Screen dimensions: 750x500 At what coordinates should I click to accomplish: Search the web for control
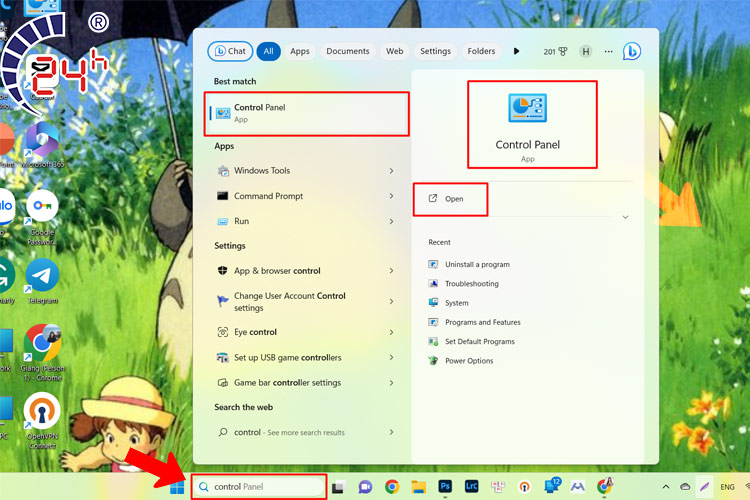(x=307, y=432)
